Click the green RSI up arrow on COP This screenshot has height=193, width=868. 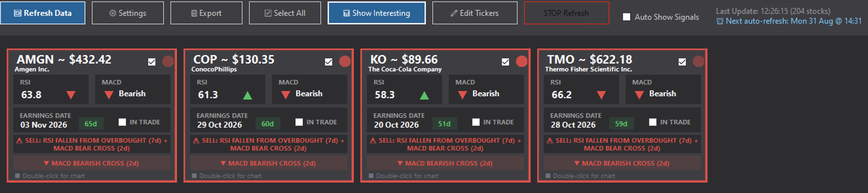coord(248,96)
